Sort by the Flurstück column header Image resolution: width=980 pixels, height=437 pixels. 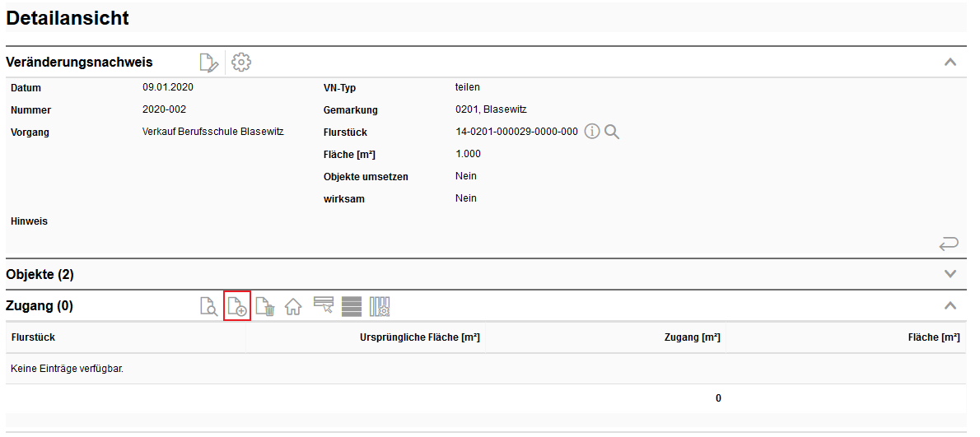point(33,337)
